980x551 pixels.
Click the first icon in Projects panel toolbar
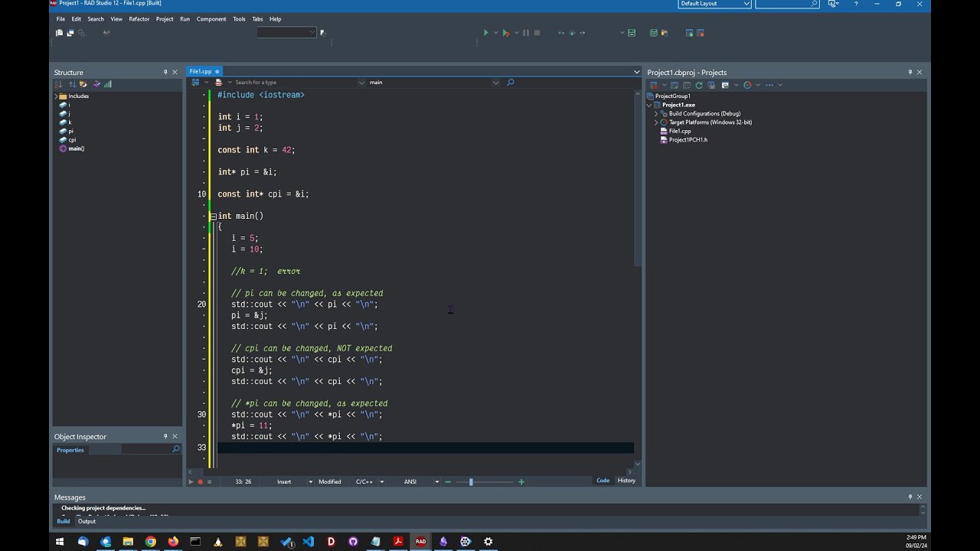point(654,85)
